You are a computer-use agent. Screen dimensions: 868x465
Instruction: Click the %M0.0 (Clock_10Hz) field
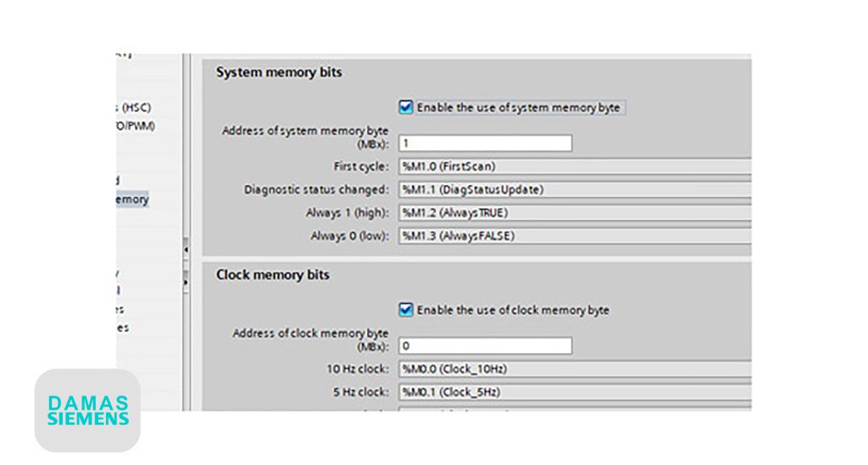click(575, 369)
